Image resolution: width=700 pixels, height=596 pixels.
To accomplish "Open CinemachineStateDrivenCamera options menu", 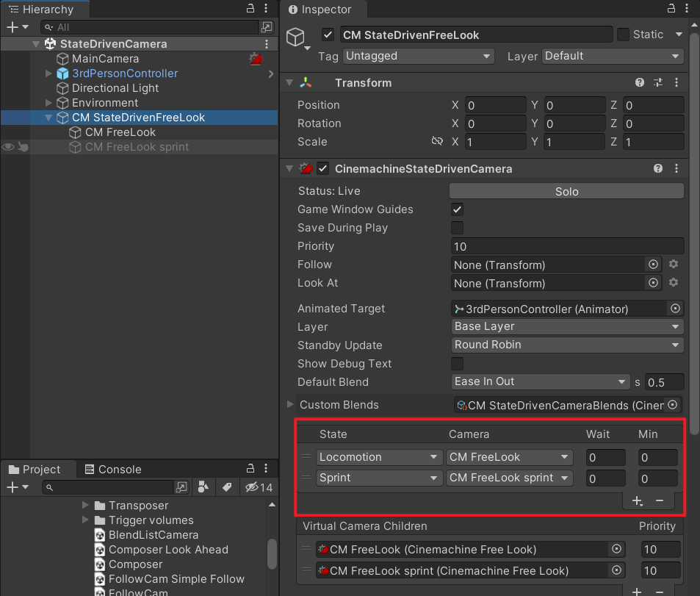I will (676, 168).
